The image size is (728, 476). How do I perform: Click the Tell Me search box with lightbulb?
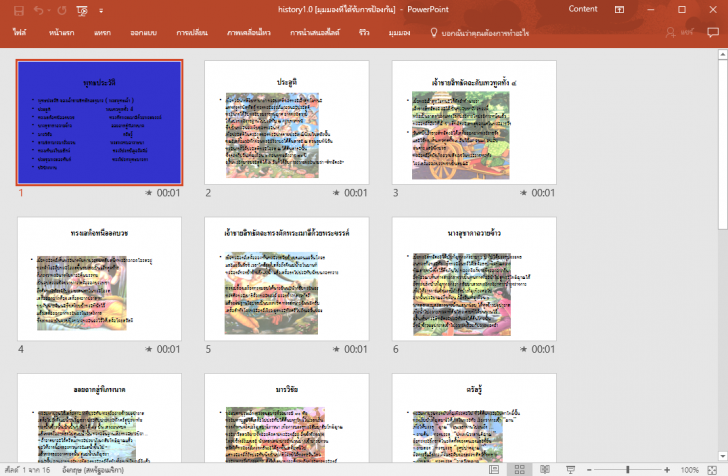480,33
